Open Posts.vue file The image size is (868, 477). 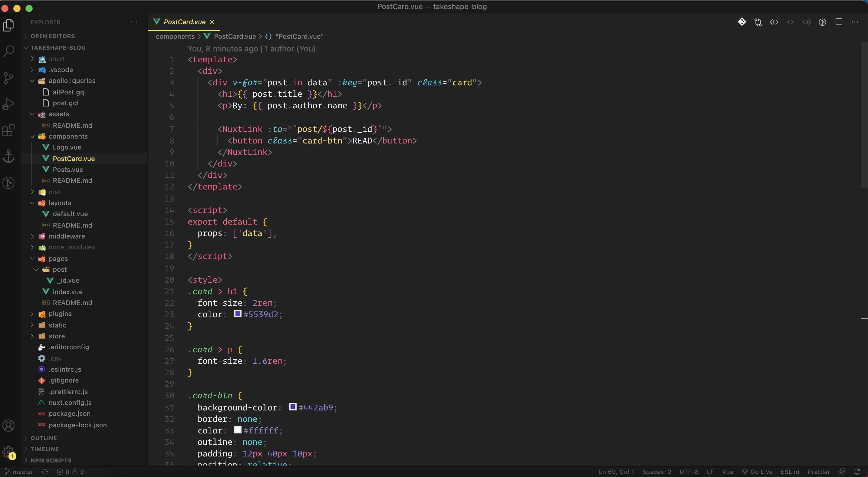tap(68, 169)
